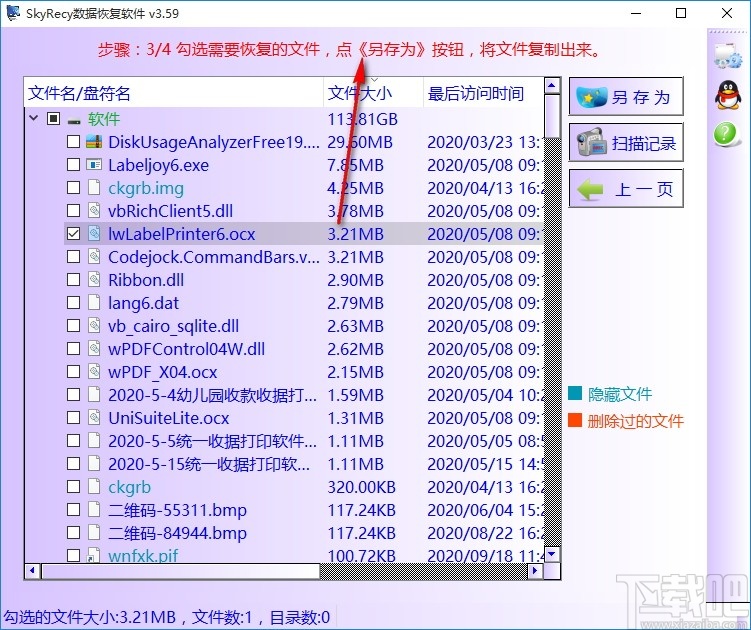Check the Codejock.CommandBars checkbox
Image resolution: width=751 pixels, height=630 pixels.
[x=73, y=257]
